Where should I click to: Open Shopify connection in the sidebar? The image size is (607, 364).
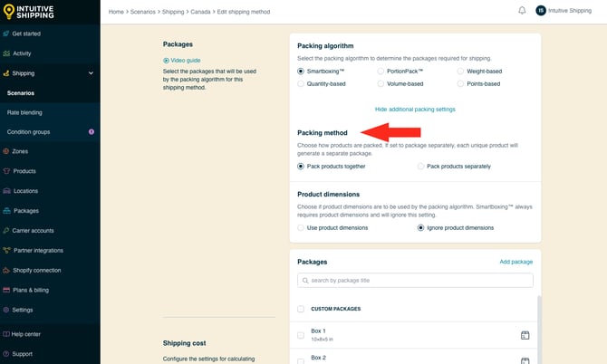point(37,270)
